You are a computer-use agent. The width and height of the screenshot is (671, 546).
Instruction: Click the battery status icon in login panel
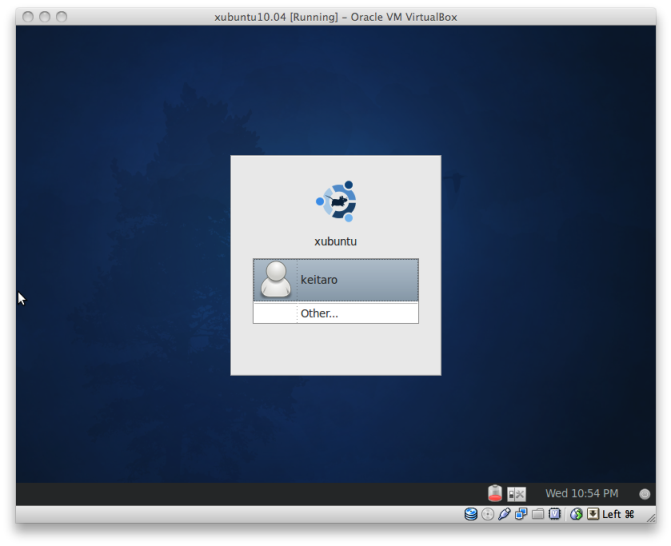(x=495, y=493)
